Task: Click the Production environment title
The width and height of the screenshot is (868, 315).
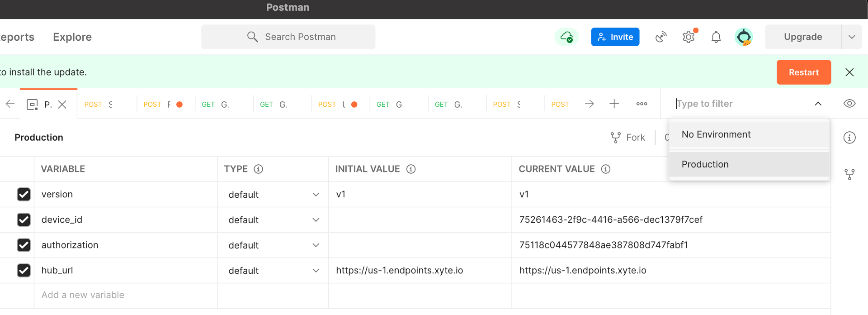Action: pyautogui.click(x=39, y=137)
